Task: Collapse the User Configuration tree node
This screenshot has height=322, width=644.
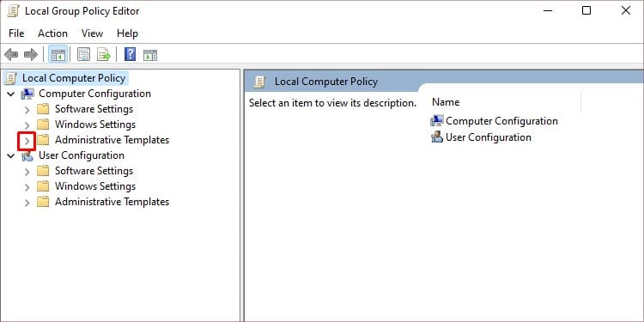Action: pyautogui.click(x=10, y=156)
